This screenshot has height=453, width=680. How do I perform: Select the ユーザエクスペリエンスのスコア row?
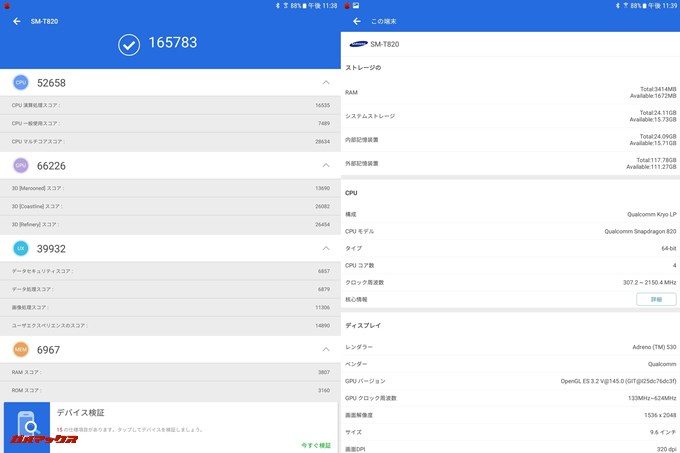[170, 326]
